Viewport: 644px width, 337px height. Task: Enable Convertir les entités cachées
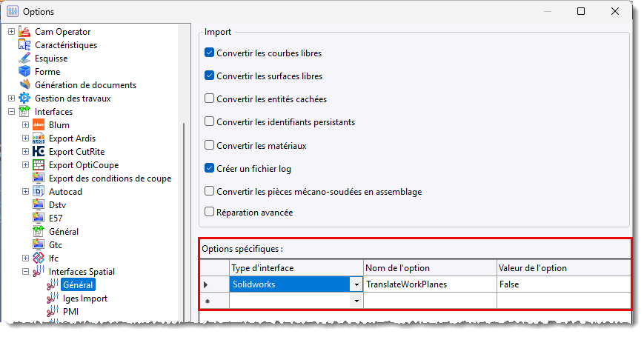pyautogui.click(x=210, y=99)
